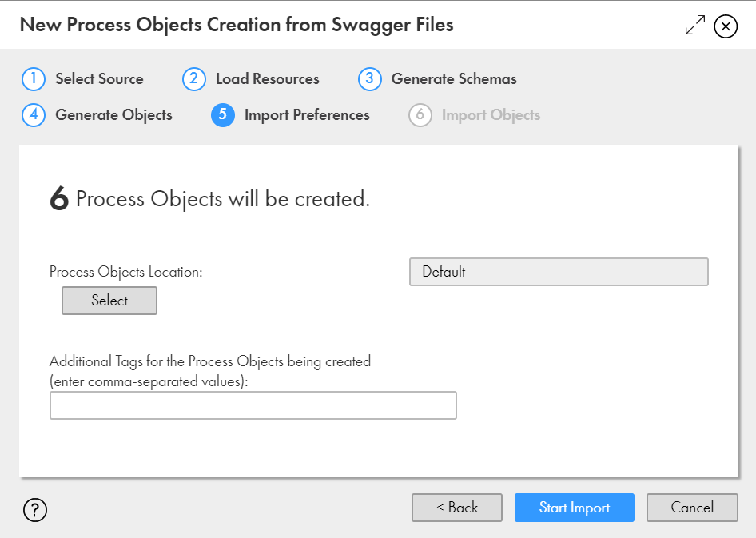Click the Import Preferences step label
The width and height of the screenshot is (756, 538).
(x=307, y=115)
